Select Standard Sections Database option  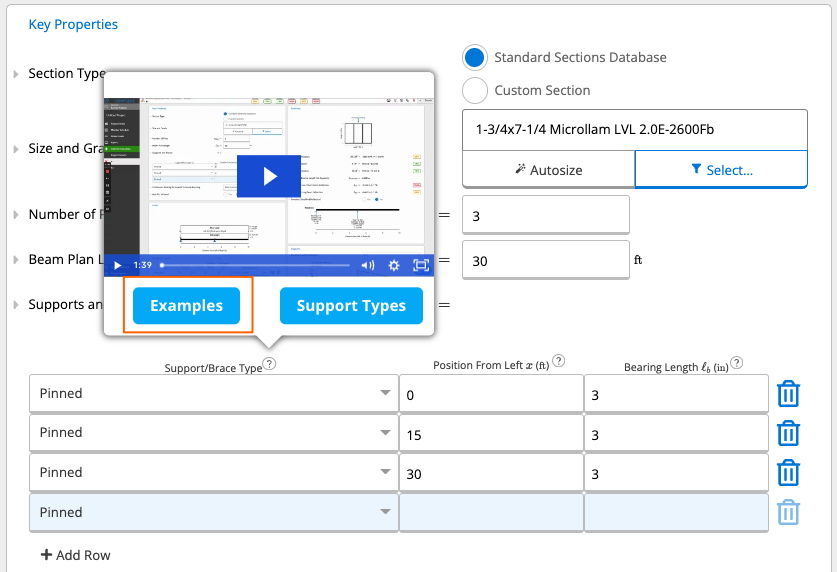[475, 57]
